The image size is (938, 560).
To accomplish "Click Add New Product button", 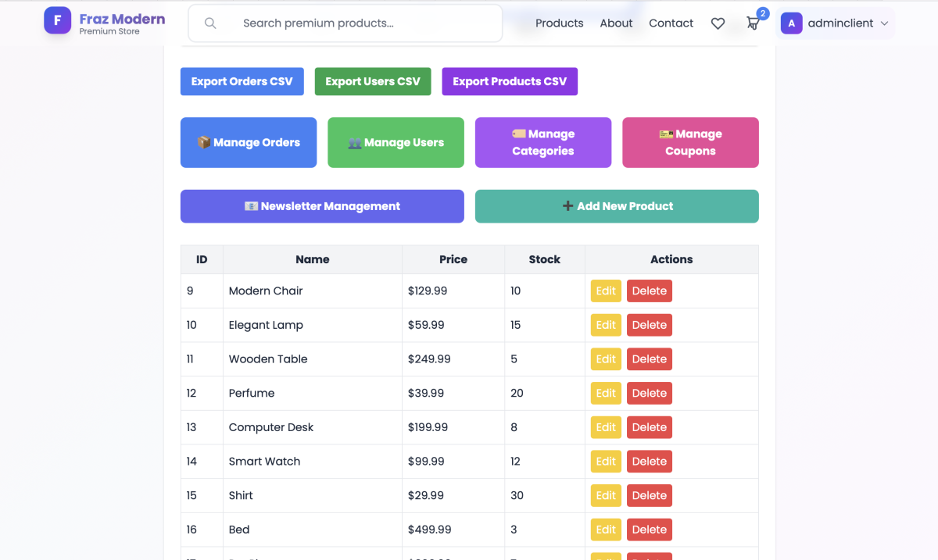I will pos(617,206).
